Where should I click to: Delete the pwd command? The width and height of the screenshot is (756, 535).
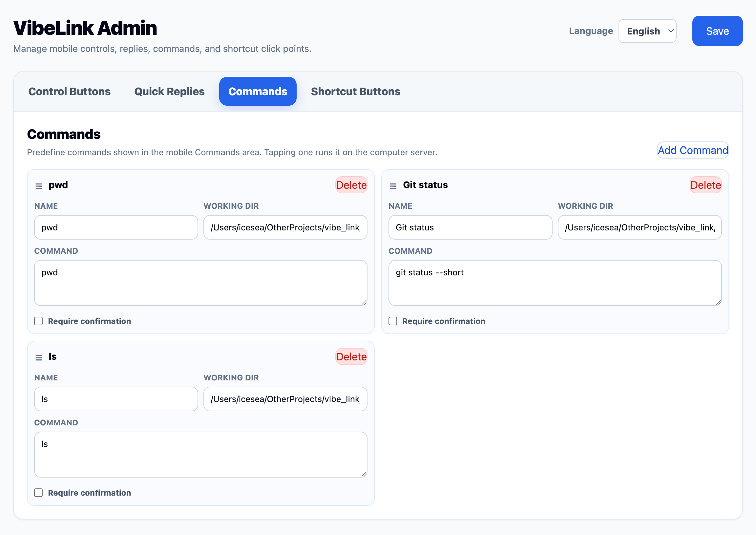point(351,185)
